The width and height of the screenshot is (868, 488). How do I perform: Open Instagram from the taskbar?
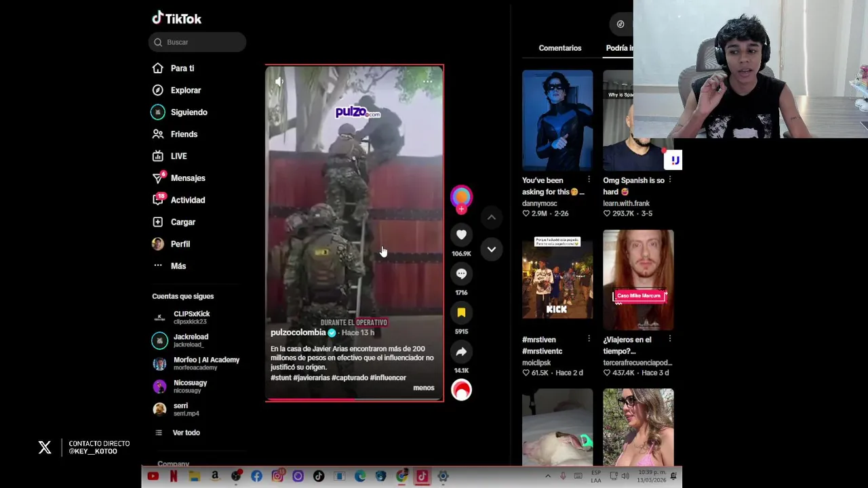[x=277, y=476]
